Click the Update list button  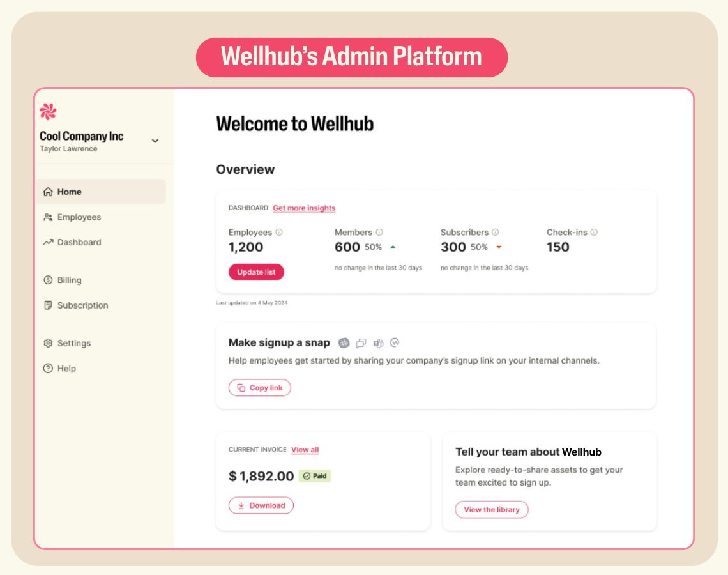pos(256,272)
